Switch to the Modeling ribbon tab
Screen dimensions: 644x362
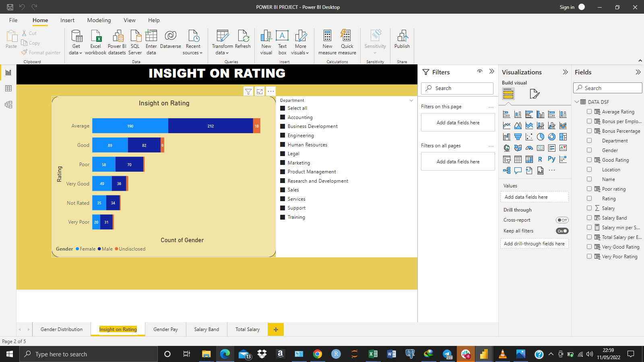pos(99,20)
